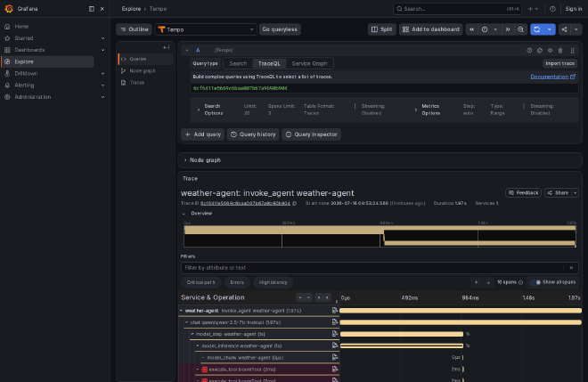Click the Explore breadcrumb

coord(131,9)
